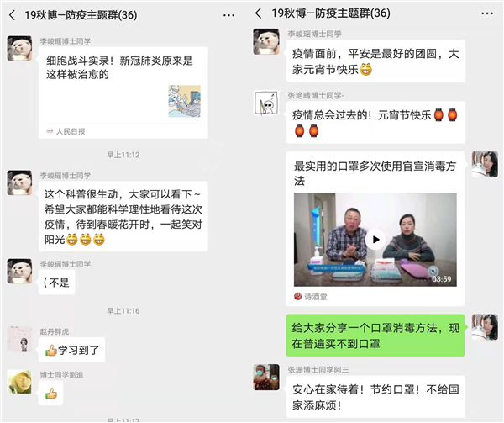This screenshot has width=504, height=423.
Task: Open the 诗酒堂 video source label
Action: (x=311, y=297)
